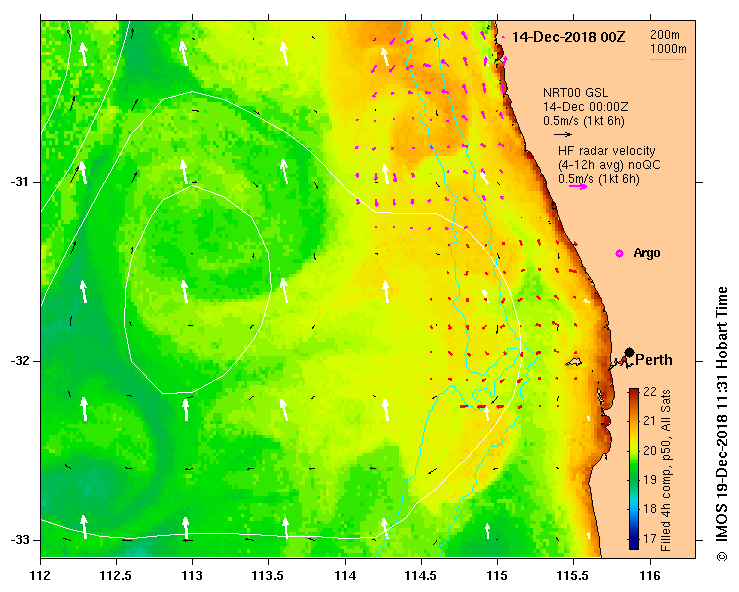Click the 20 value on color scale

(650, 451)
